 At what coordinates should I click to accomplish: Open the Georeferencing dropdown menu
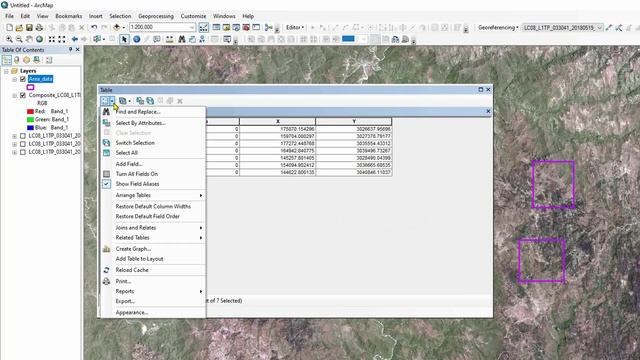click(498, 27)
